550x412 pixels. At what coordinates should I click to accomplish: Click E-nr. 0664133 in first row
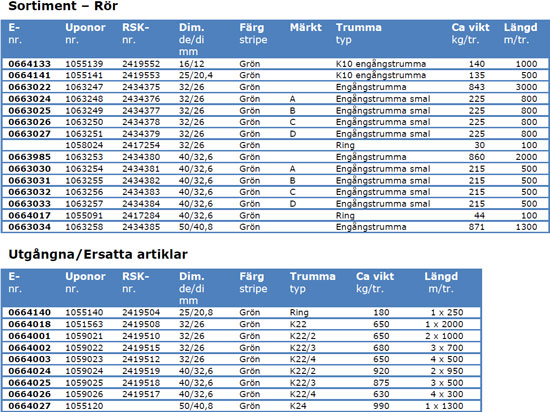(29, 64)
